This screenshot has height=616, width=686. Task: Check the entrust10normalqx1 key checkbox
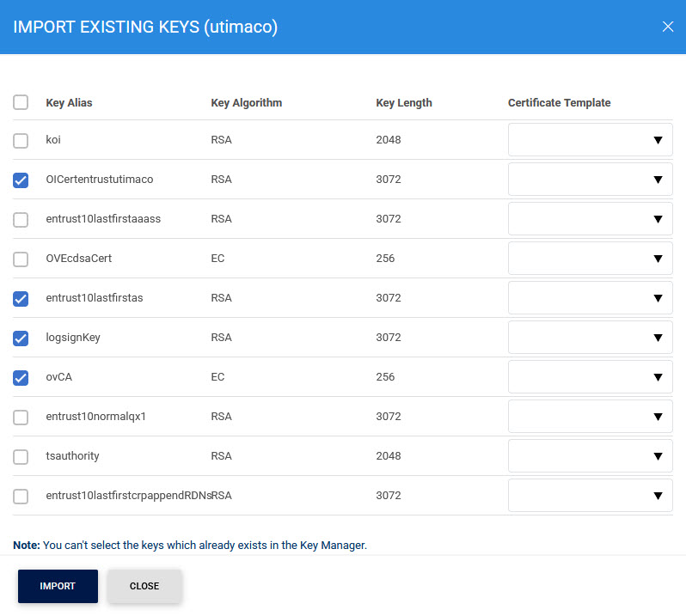[x=21, y=417]
